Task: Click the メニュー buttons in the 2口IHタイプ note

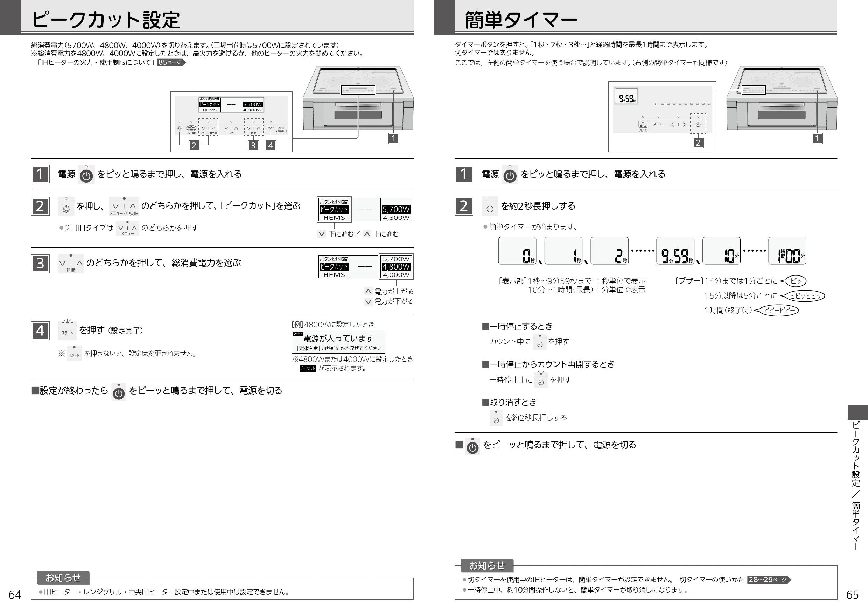Action: [127, 228]
